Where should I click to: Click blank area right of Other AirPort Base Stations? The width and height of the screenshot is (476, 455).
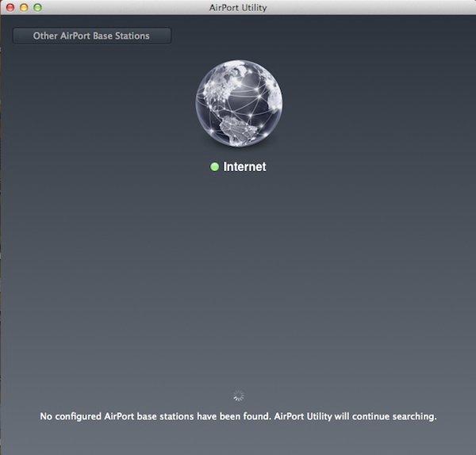[x=317, y=36]
